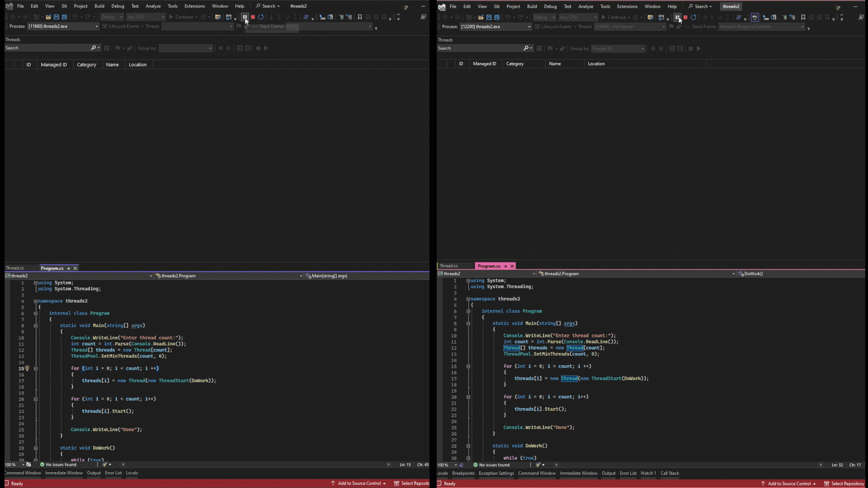Click the search input field left Threads panel

(x=47, y=47)
